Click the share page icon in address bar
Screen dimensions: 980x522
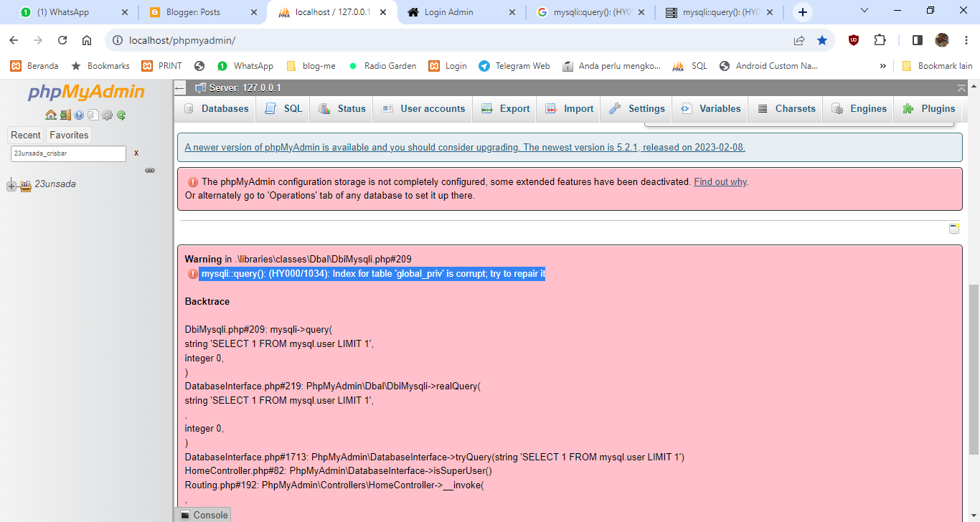(x=799, y=40)
